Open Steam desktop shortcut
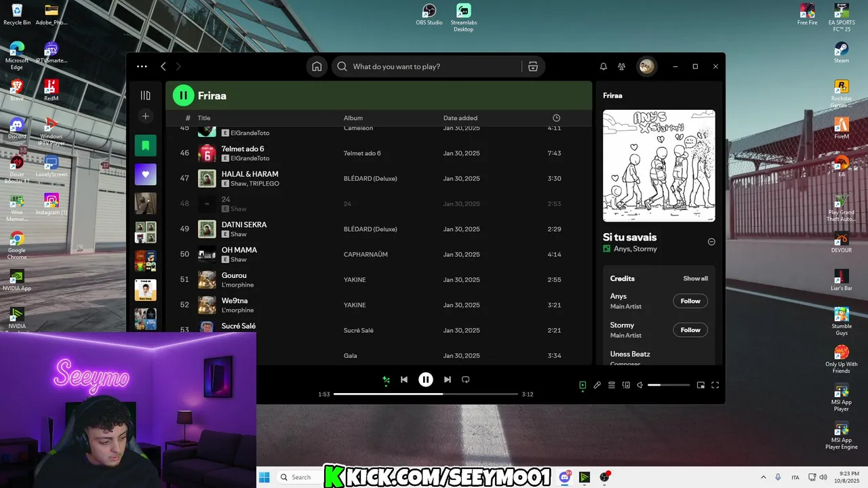Screen dimensions: 868x488 842,53
